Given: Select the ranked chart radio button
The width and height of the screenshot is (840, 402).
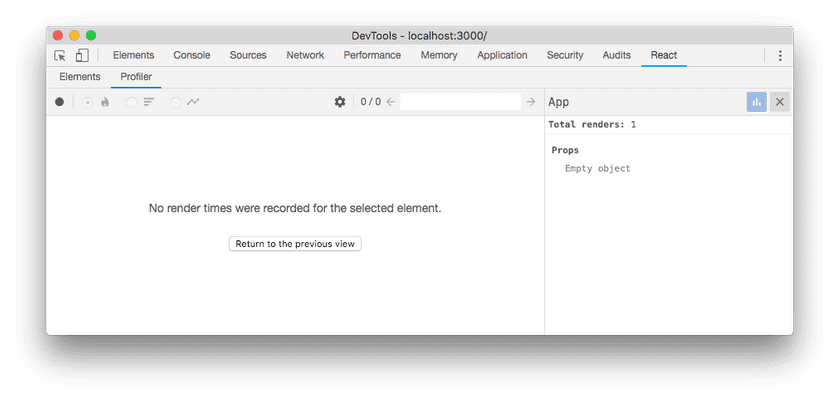Looking at the screenshot, I should pyautogui.click(x=131, y=102).
